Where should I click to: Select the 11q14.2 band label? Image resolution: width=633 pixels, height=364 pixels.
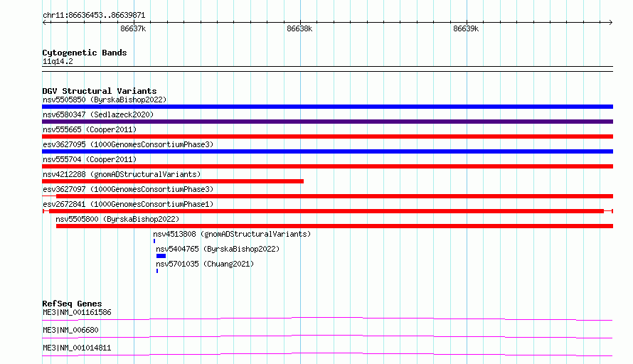tap(58, 61)
